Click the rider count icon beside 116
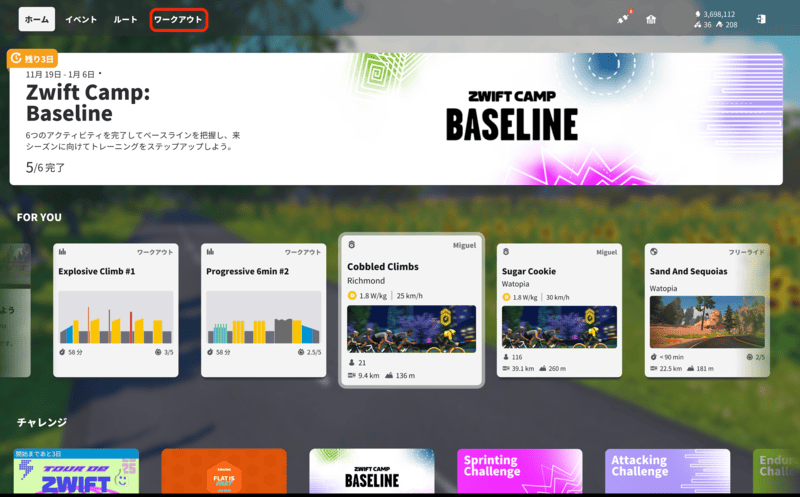The height and width of the screenshot is (497, 800). 506,357
